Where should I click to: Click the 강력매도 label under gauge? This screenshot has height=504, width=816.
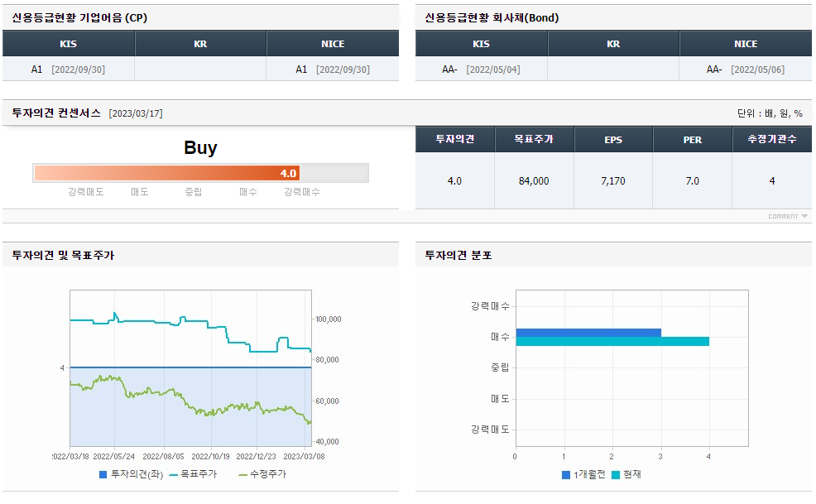point(86,192)
